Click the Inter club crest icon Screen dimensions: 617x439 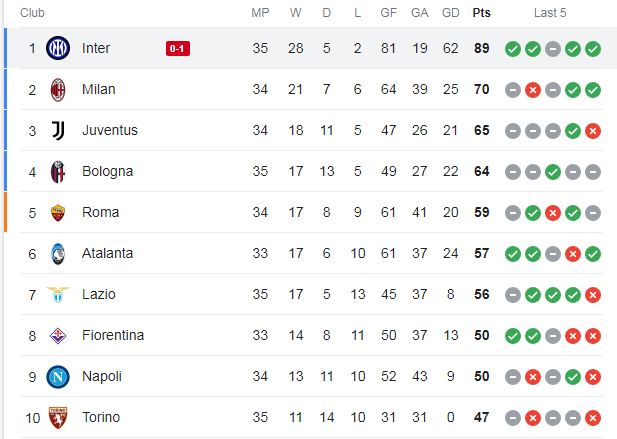[58, 48]
